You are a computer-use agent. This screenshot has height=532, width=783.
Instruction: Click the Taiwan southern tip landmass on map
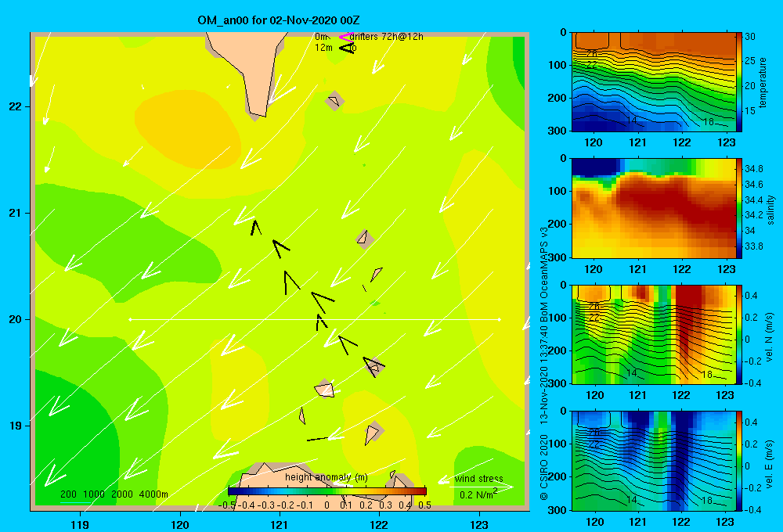250,70
